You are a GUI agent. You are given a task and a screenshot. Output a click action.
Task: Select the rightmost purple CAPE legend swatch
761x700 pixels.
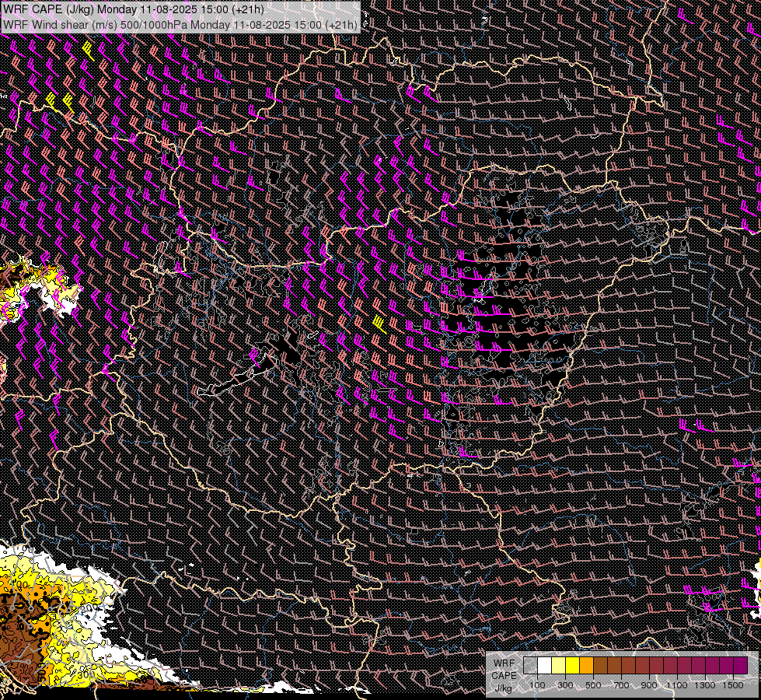[740, 665]
